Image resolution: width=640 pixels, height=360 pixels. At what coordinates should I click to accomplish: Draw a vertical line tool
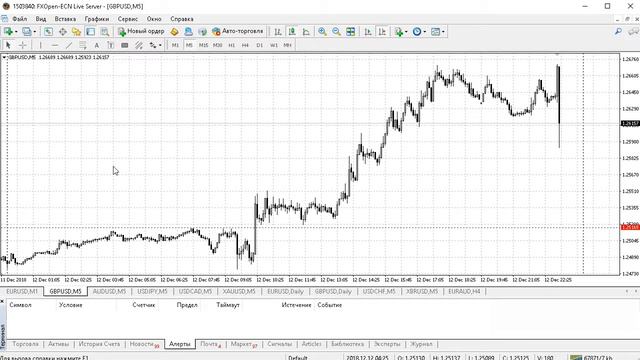tap(40, 45)
